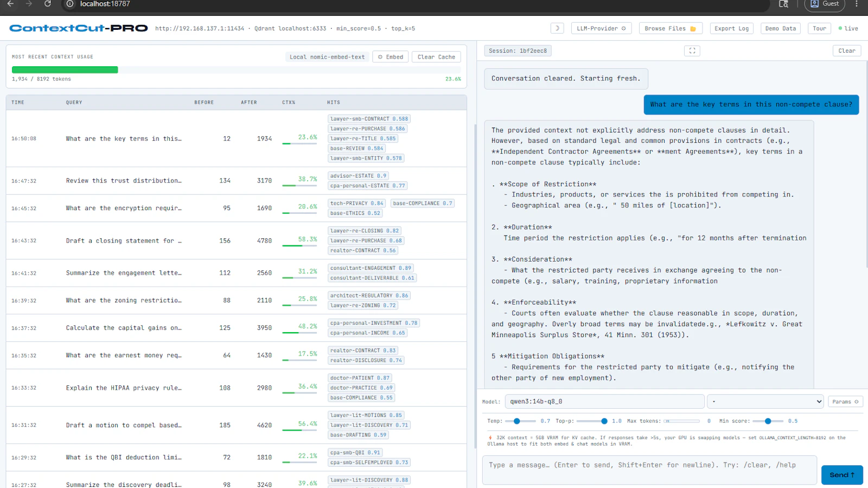
Task: Expand the chat panel to fullscreen
Action: (x=692, y=50)
